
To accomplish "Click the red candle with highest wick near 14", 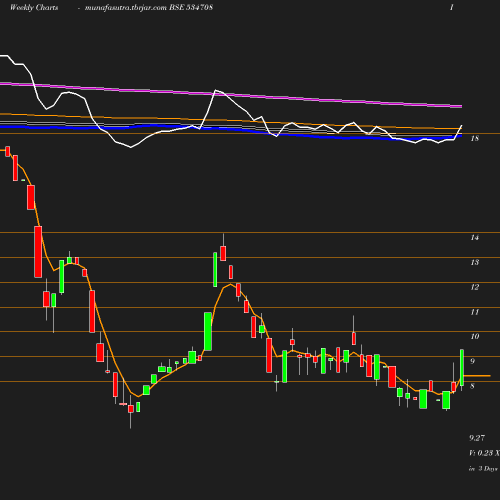I will [223, 253].
